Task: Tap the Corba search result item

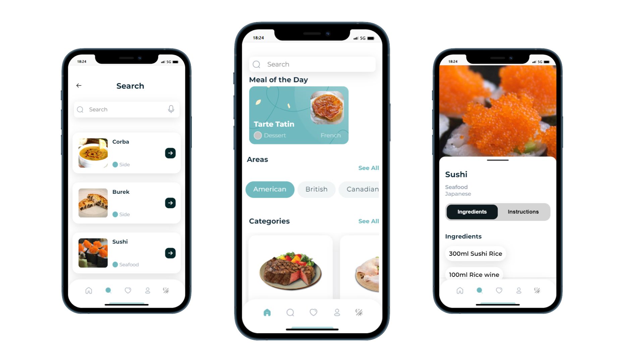Action: (x=126, y=153)
